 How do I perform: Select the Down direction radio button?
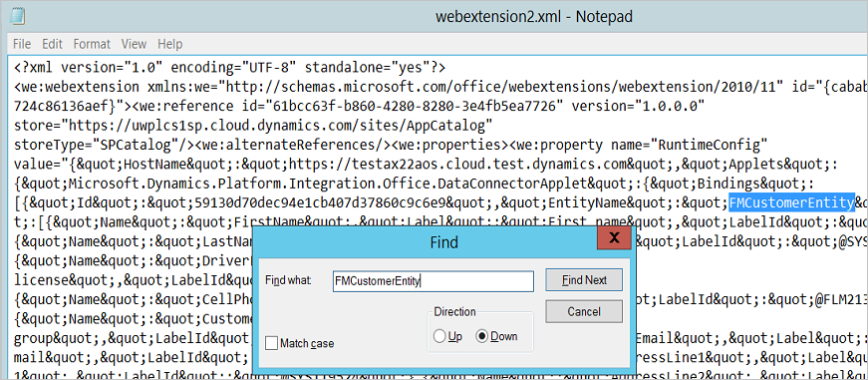tap(482, 336)
